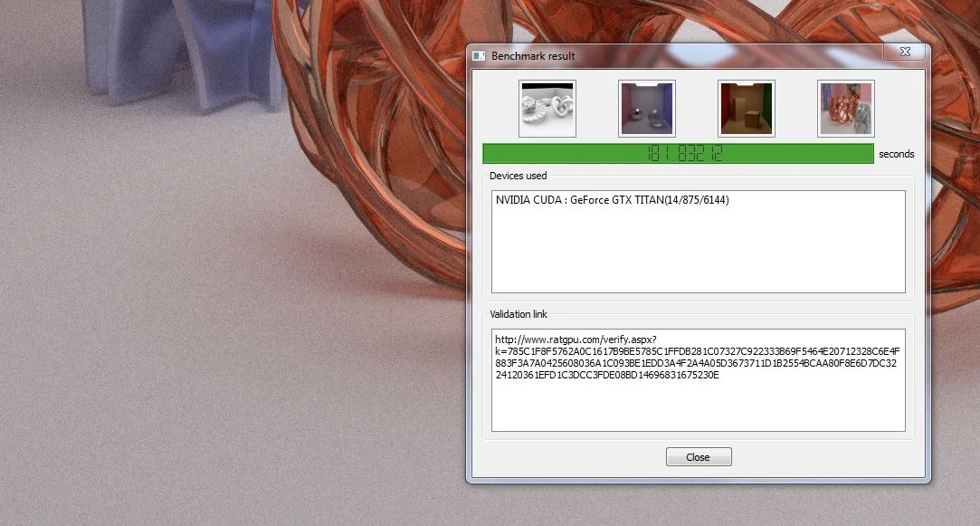980x526 pixels.
Task: Click the 'Devices used' group label
Action: 519,176
